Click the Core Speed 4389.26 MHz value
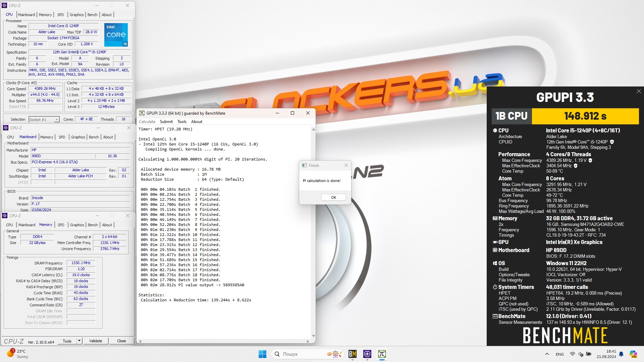Image resolution: width=644 pixels, height=362 pixels. click(x=45, y=89)
